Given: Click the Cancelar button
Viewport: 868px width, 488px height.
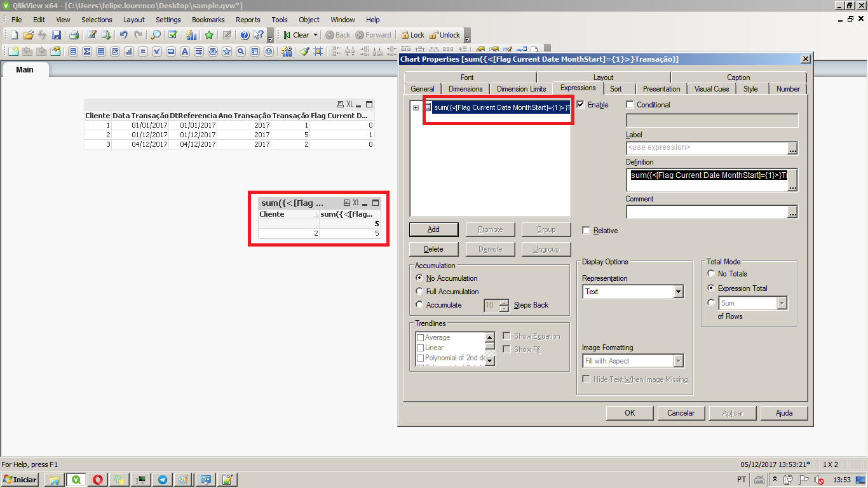Looking at the screenshot, I should coord(681,413).
